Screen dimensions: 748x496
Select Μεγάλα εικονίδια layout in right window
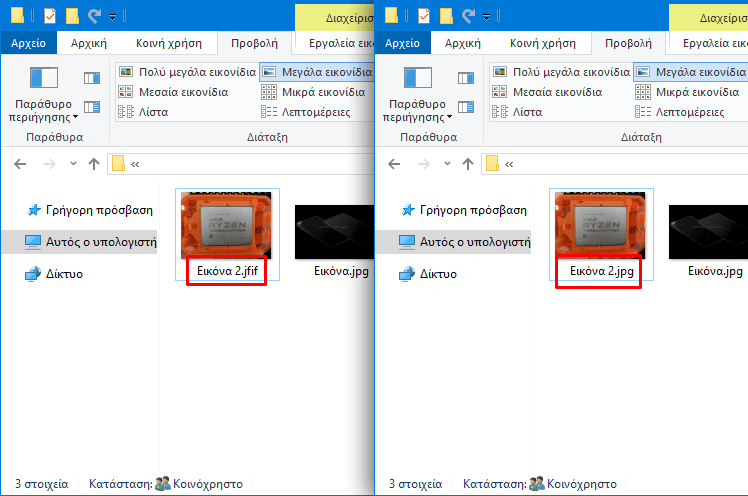691,72
